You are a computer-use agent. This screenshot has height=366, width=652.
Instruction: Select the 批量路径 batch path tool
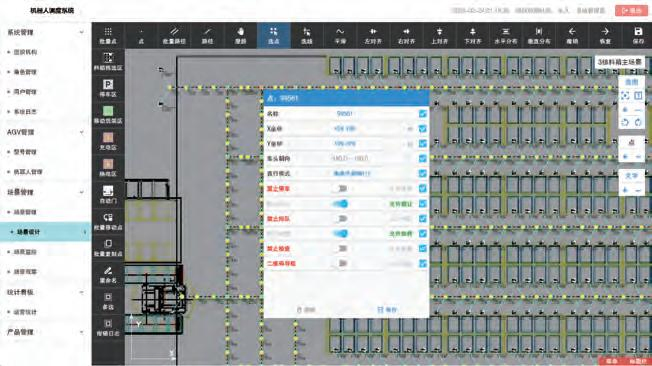click(x=174, y=36)
